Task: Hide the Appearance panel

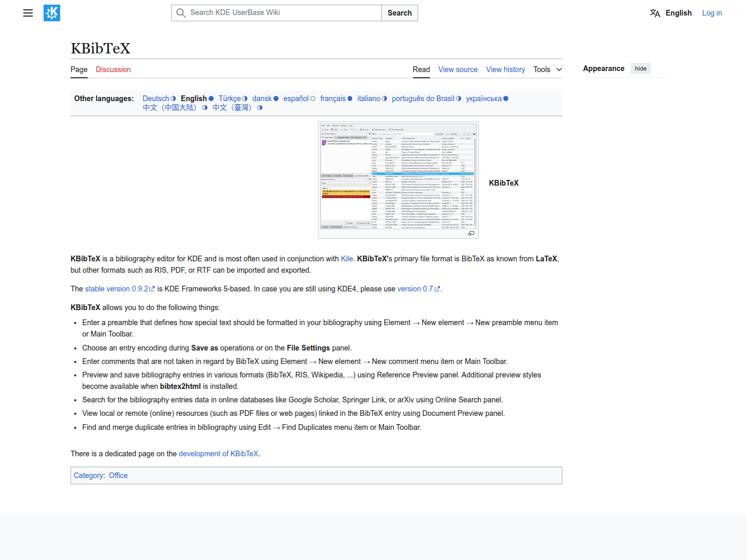Action: pos(641,68)
